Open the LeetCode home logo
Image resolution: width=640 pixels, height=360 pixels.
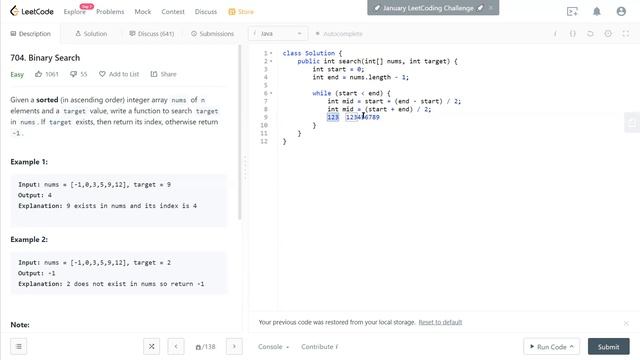click(x=32, y=11)
